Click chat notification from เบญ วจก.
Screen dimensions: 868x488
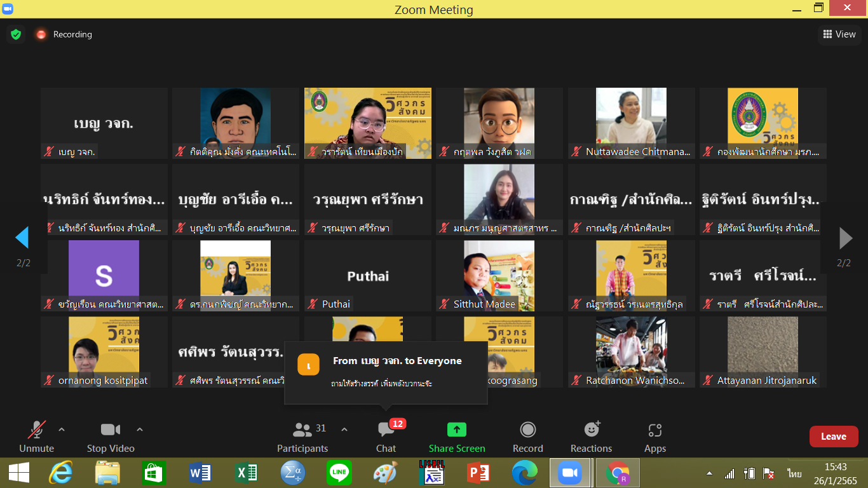coord(386,372)
